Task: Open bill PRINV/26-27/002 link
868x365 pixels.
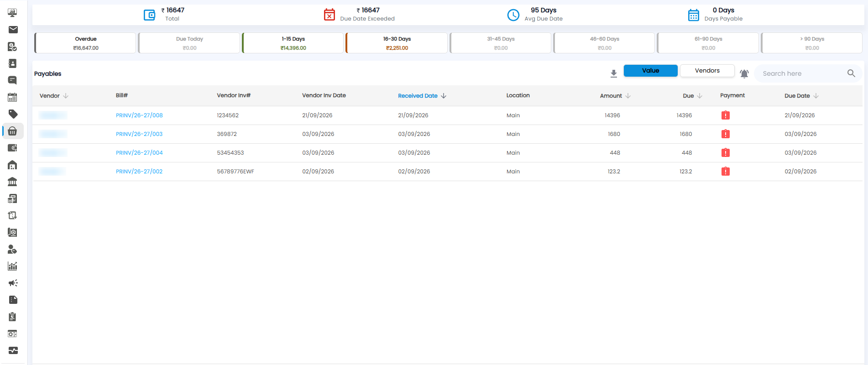Action: coord(139,172)
